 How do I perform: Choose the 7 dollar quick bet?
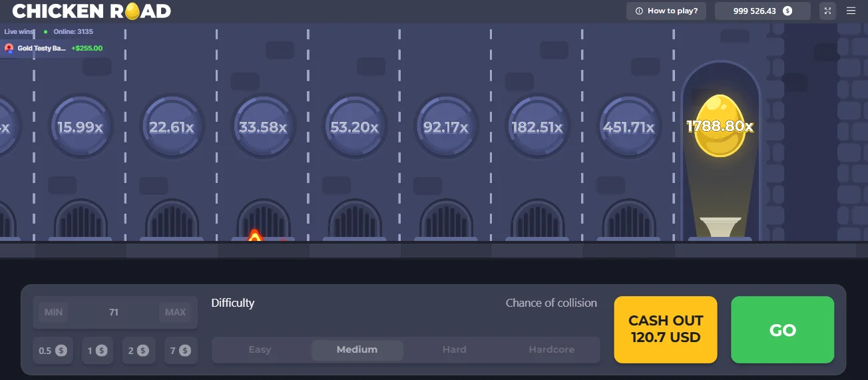click(x=180, y=350)
